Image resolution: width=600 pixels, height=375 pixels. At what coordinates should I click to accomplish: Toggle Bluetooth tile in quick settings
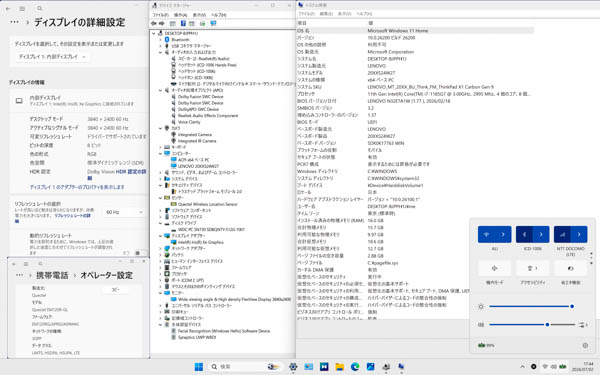point(524,234)
